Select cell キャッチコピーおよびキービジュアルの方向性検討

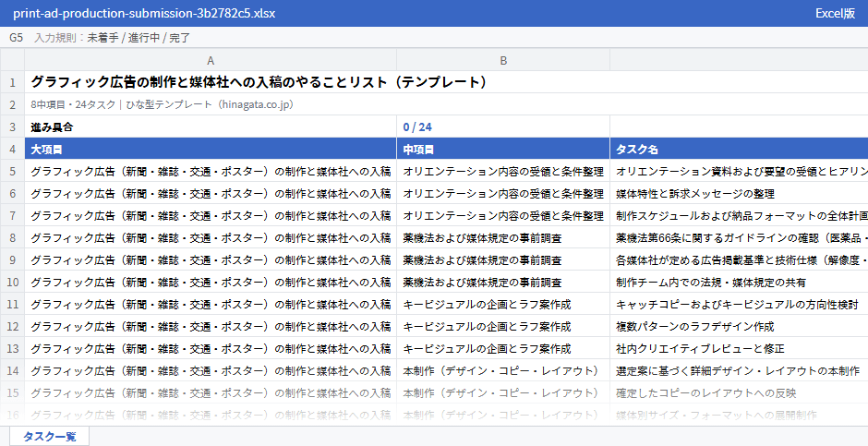(x=739, y=304)
